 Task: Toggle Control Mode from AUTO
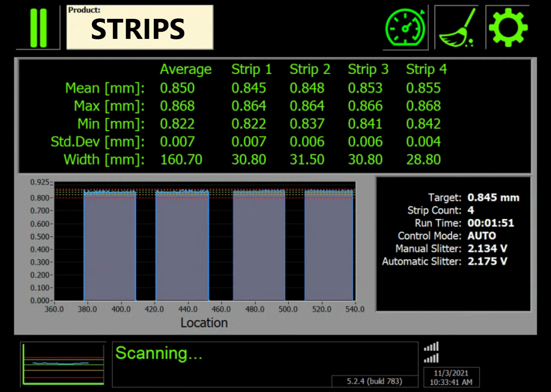(482, 236)
